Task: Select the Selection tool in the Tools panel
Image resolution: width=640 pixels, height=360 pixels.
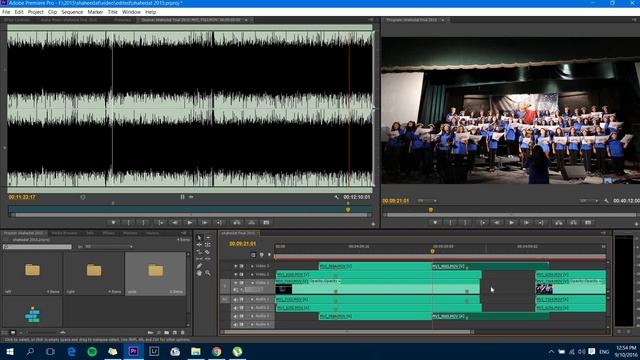Action: coord(199,238)
